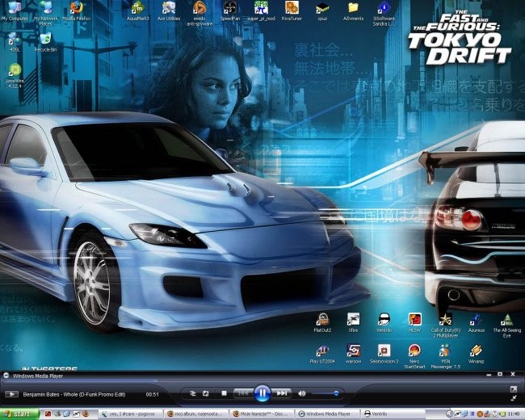Image resolution: width=525 pixels, height=420 pixels.
Task: Launch Ace Utilities shortcut
Action: coord(169,11)
